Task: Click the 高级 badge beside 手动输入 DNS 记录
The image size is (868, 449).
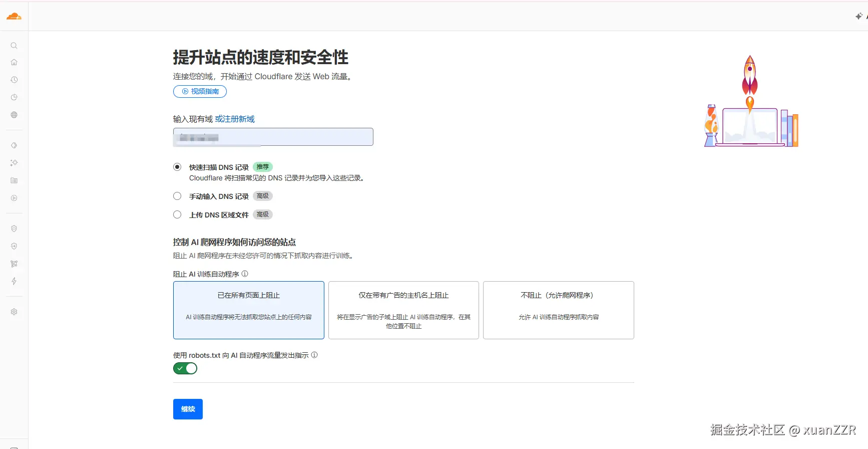Action: (263, 196)
